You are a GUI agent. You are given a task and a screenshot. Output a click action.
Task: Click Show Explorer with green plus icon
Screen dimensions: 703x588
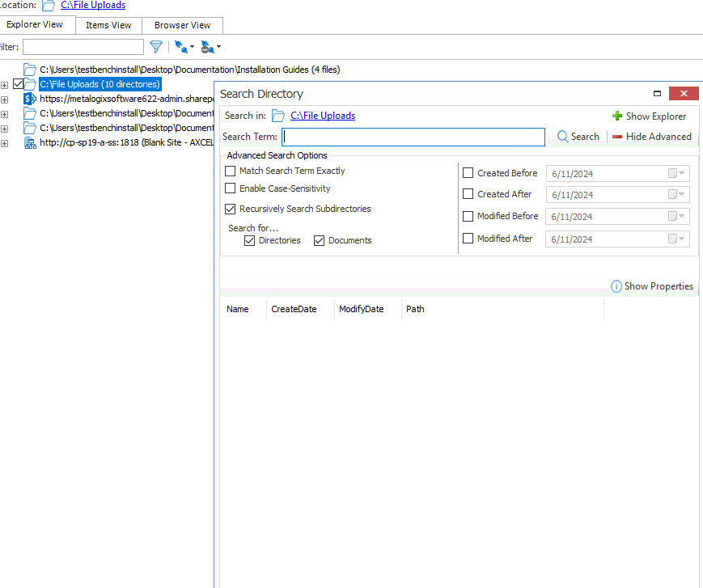coord(649,116)
